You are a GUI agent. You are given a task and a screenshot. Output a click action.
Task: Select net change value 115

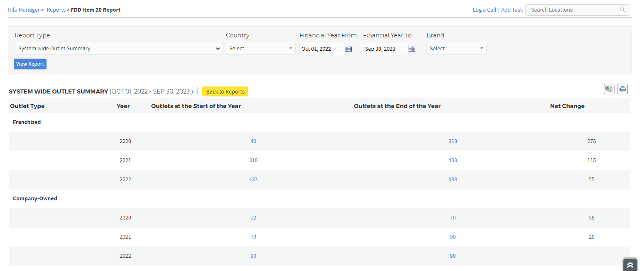(592, 160)
